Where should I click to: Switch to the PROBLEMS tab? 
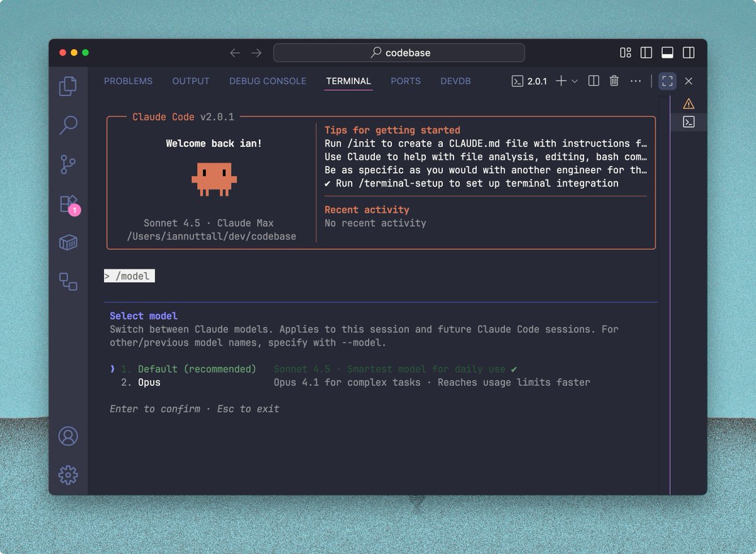point(128,81)
